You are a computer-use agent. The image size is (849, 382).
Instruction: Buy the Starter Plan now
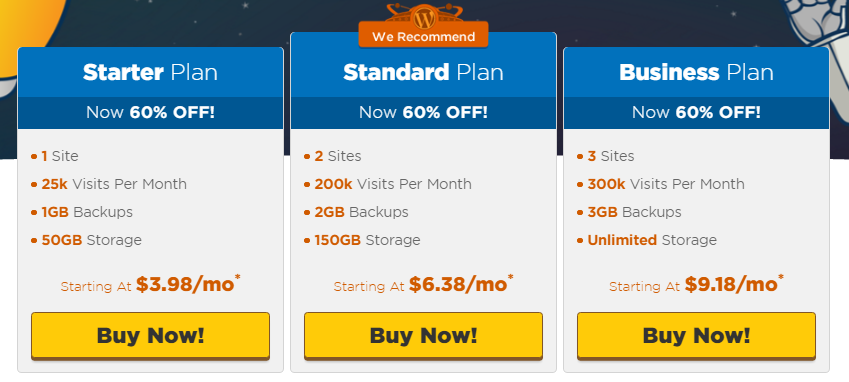[x=150, y=335]
